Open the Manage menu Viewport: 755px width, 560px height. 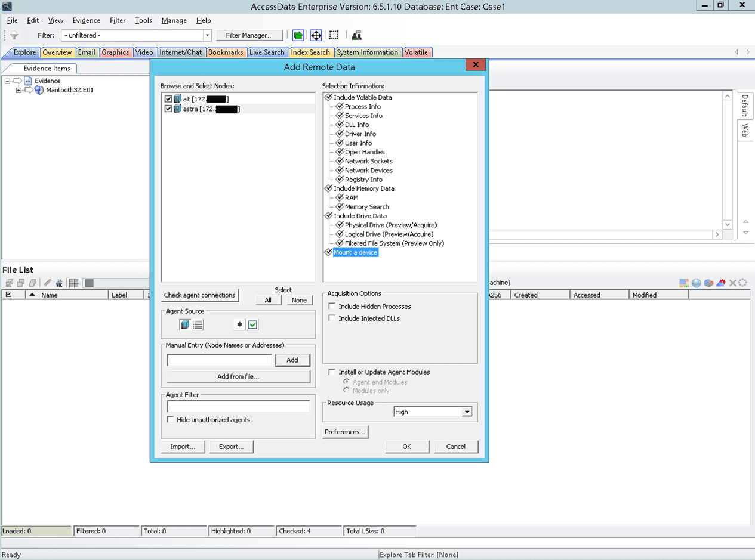click(174, 20)
